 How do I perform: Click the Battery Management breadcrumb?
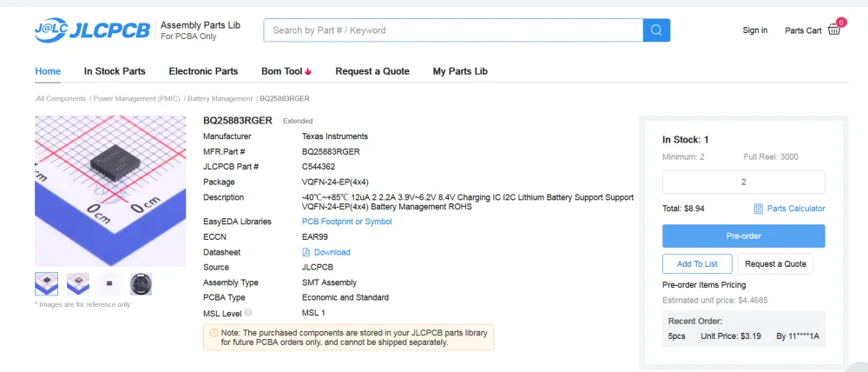click(220, 99)
